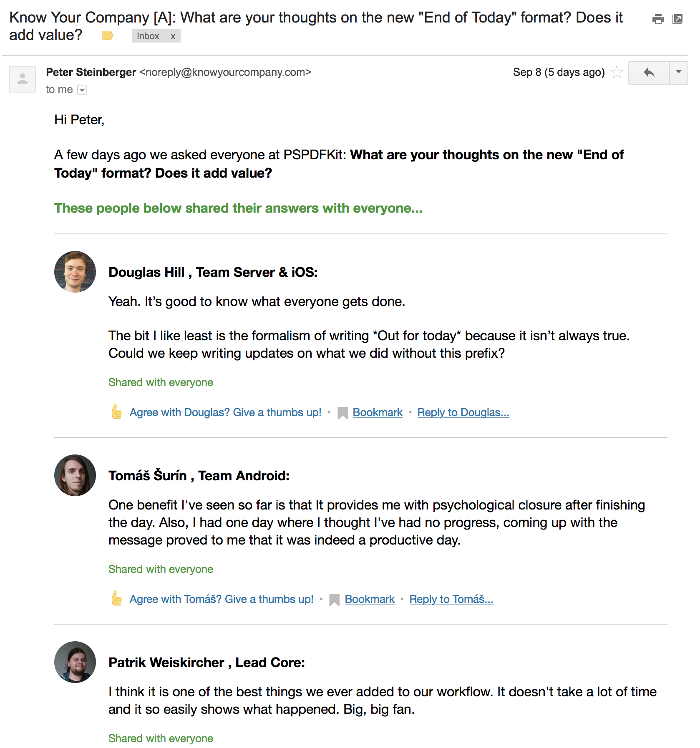Click the yellow label tag icon
Image resolution: width=700 pixels, height=748 pixels.
tap(107, 36)
